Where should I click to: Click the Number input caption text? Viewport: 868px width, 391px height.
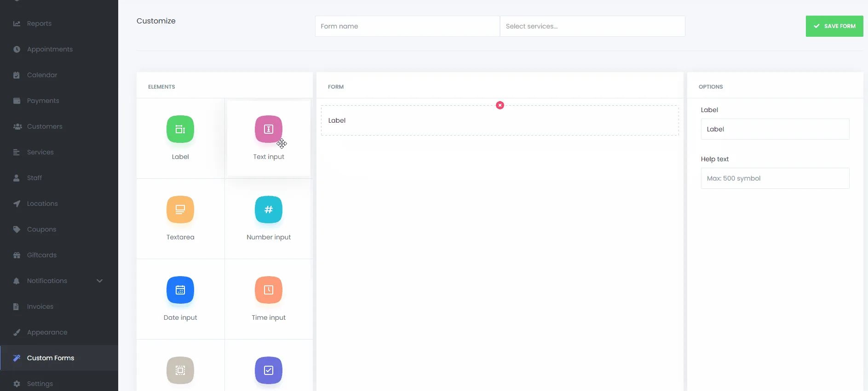[269, 237]
